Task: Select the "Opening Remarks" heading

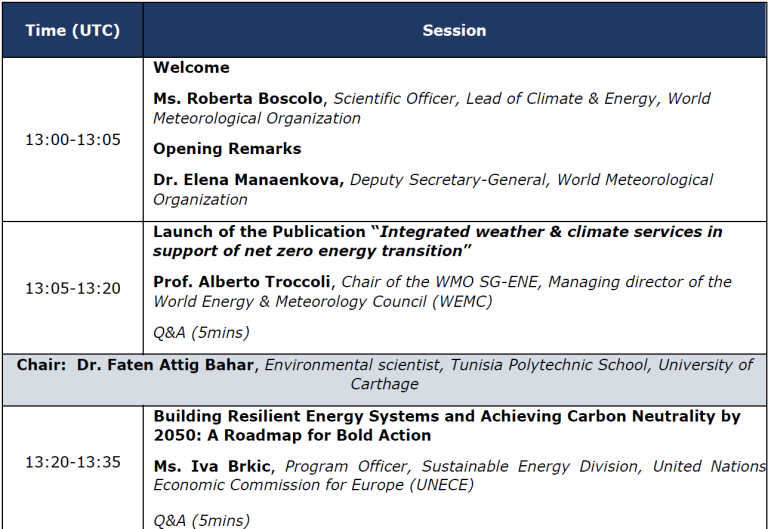Action: (227, 149)
